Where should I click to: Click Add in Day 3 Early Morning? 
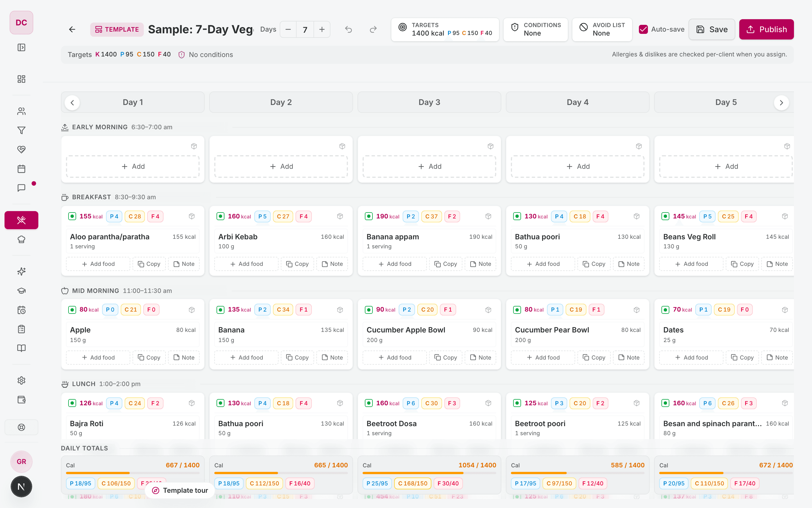coord(429,166)
